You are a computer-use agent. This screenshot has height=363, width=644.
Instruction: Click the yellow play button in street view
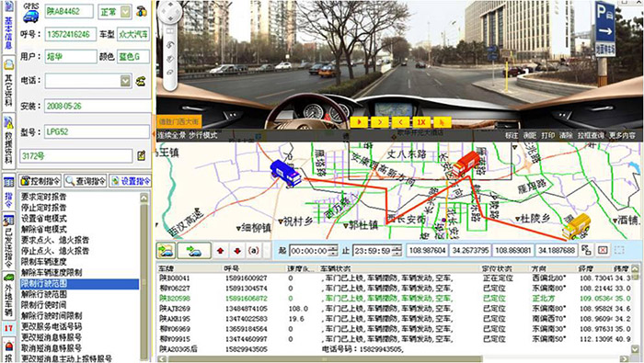click(x=359, y=122)
